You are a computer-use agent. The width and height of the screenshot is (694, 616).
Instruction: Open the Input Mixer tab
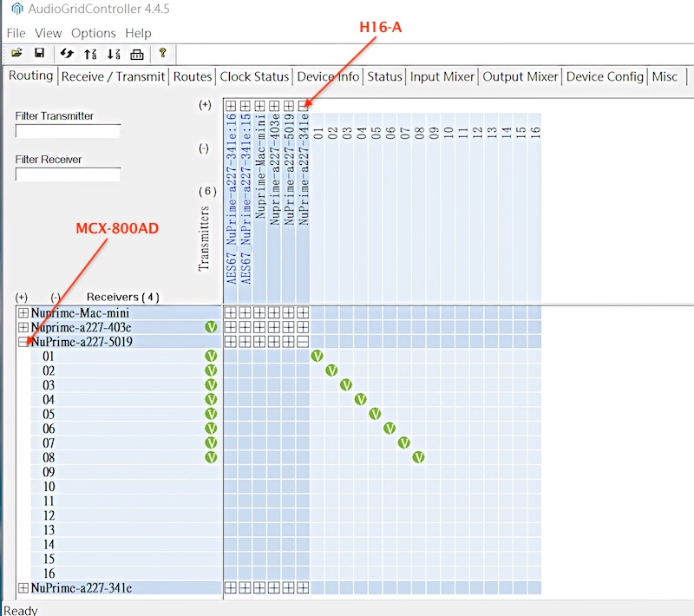[x=442, y=76]
